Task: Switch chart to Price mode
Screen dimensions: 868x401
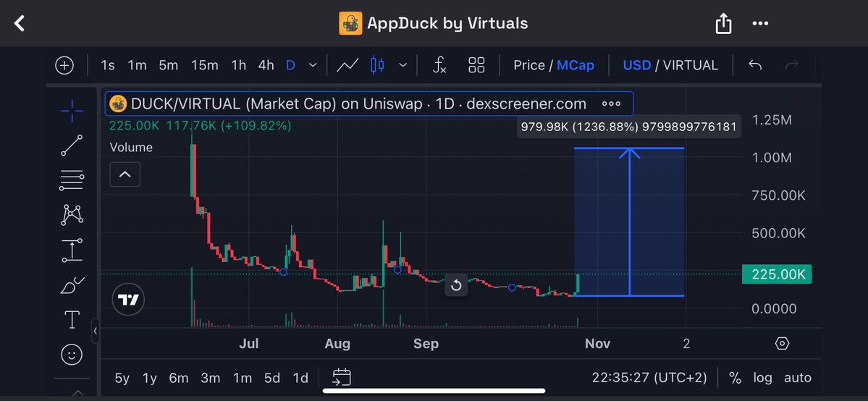Action: [529, 65]
